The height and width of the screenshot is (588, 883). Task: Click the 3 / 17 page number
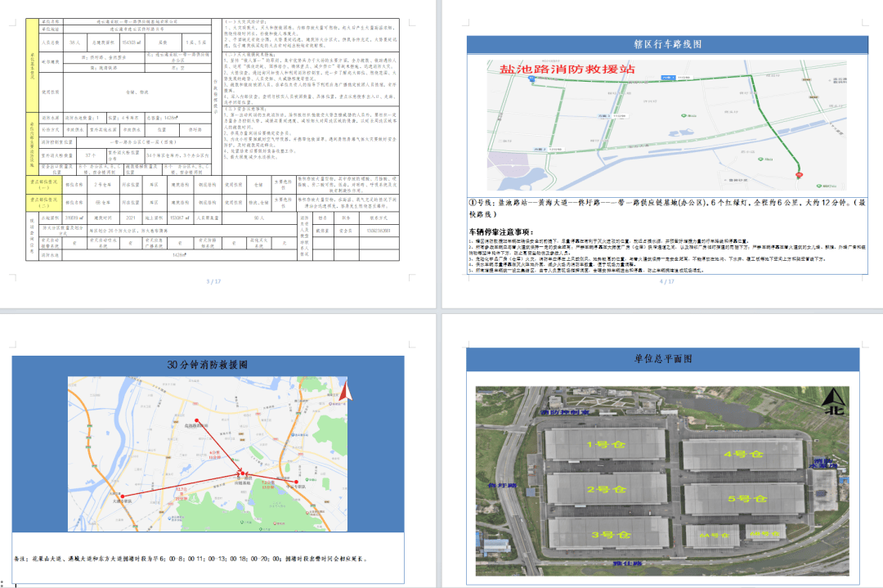coord(213,281)
